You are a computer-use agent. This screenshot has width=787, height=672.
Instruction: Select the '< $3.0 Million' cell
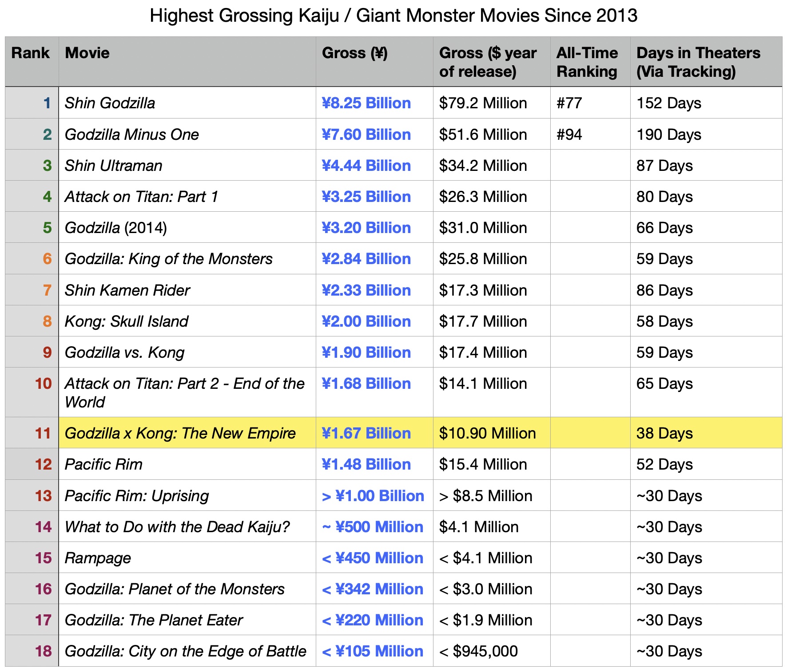(x=492, y=589)
